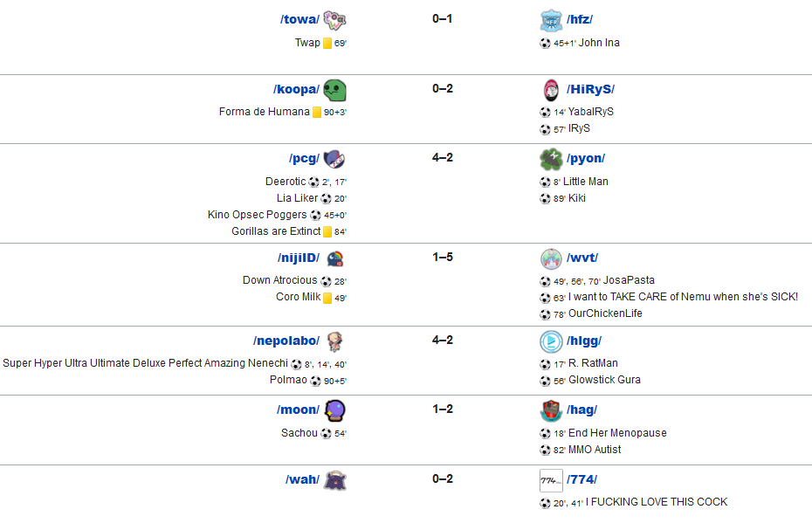Click the /towa/ team logo icon
The width and height of the screenshot is (812, 523).
(x=334, y=20)
